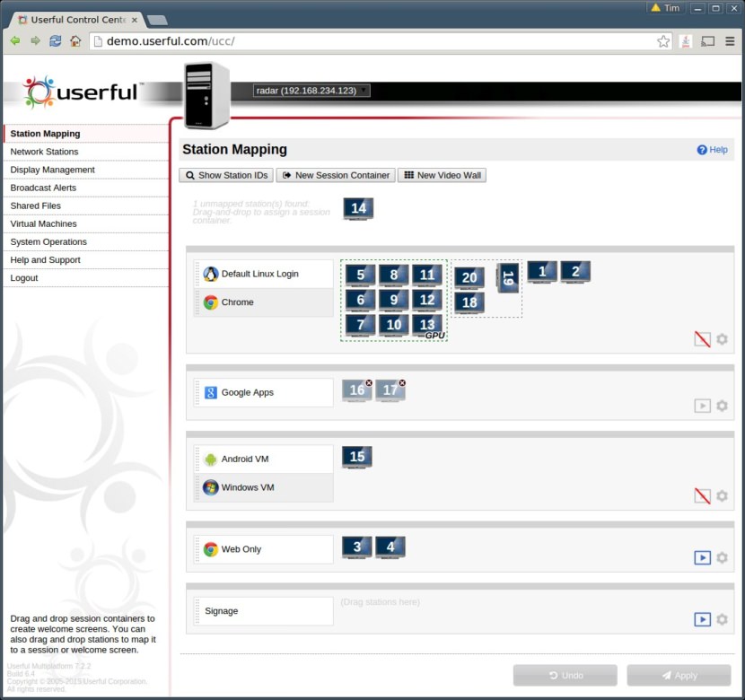The height and width of the screenshot is (700, 745).
Task: Remove station 17 with its X badge
Action: pos(402,383)
